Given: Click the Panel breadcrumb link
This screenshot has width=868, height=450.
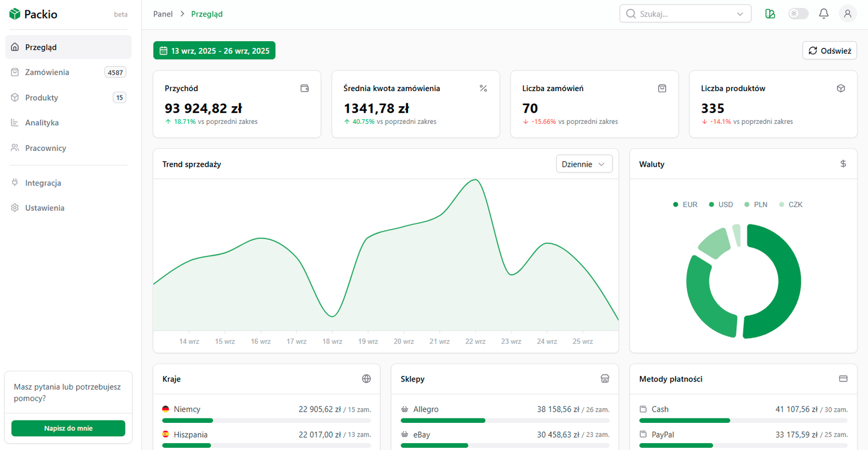Looking at the screenshot, I should (163, 14).
